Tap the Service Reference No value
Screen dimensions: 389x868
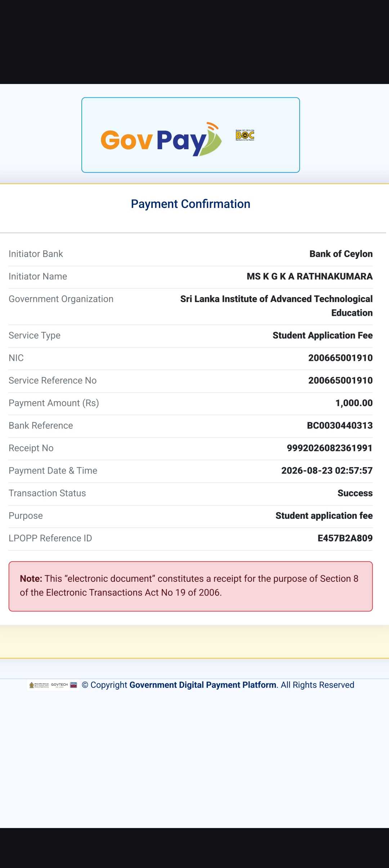(340, 380)
